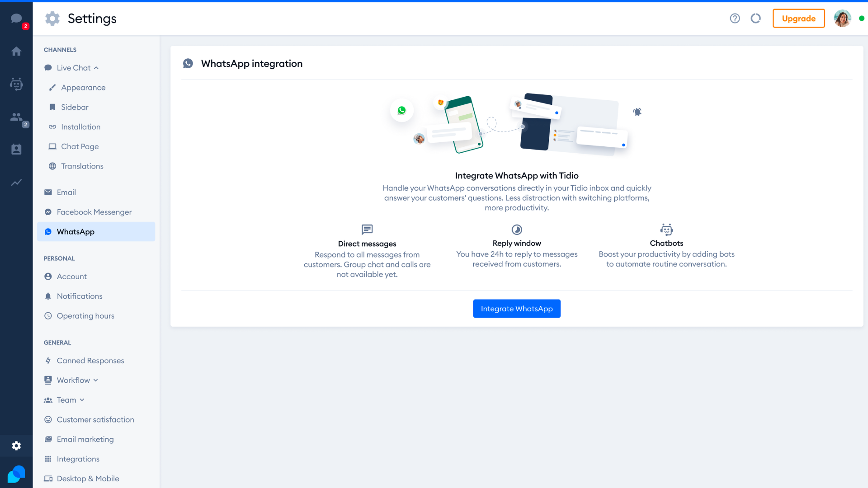Click the Direct messages icon
This screenshot has width=868, height=488.
(367, 230)
